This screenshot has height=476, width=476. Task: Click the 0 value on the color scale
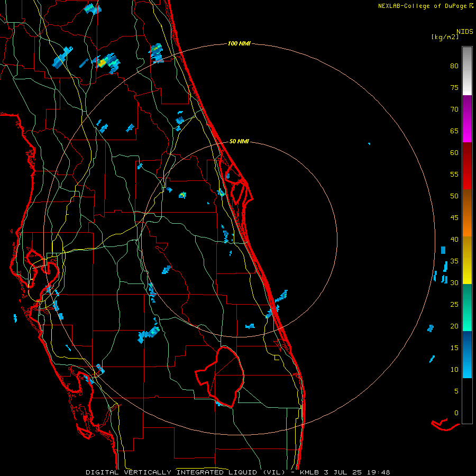coord(456,413)
